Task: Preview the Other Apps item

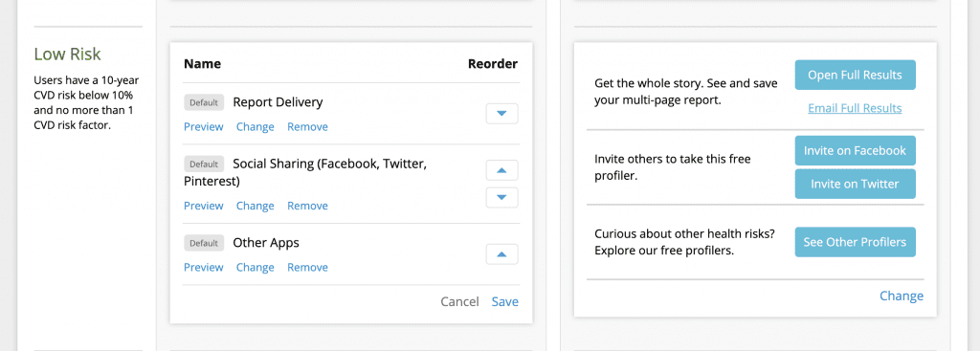Action: tap(203, 267)
